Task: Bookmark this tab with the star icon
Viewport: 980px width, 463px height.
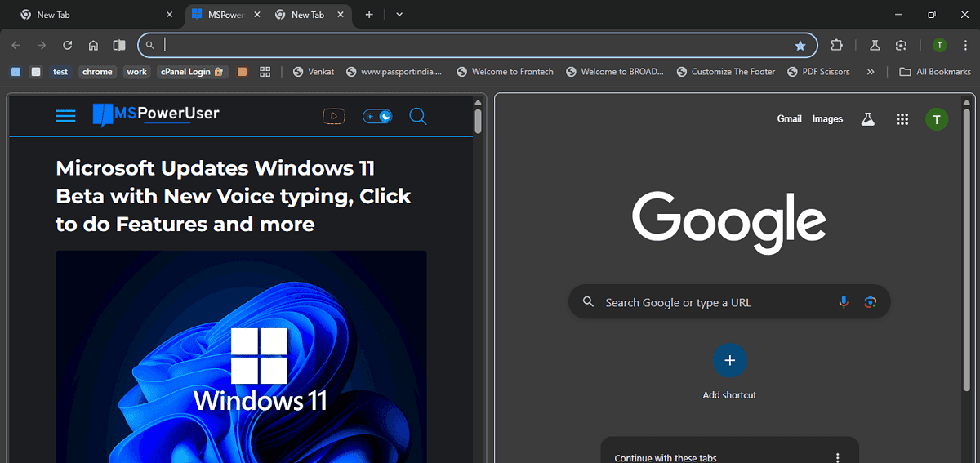Action: click(800, 46)
